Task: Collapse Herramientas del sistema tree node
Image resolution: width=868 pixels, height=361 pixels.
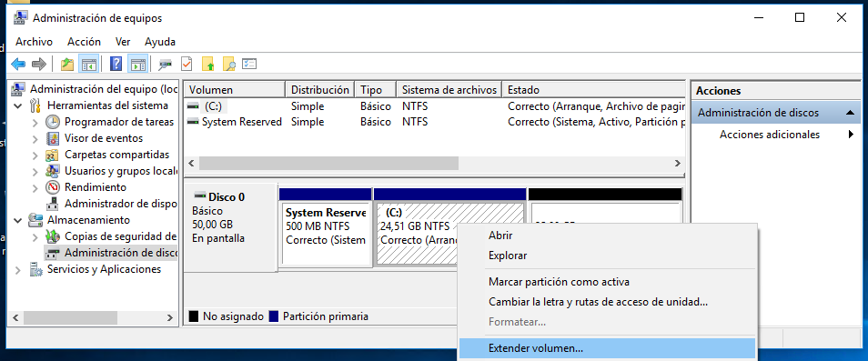Action: click(x=18, y=105)
